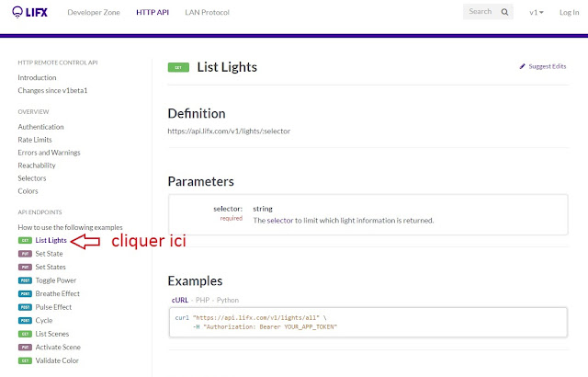Click the PUT badge next to Activate Scene

click(25, 348)
